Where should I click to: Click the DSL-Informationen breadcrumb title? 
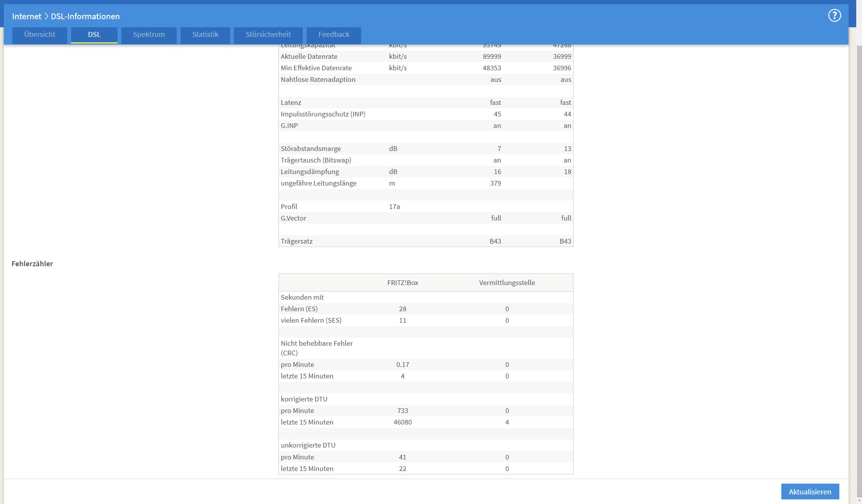(85, 16)
